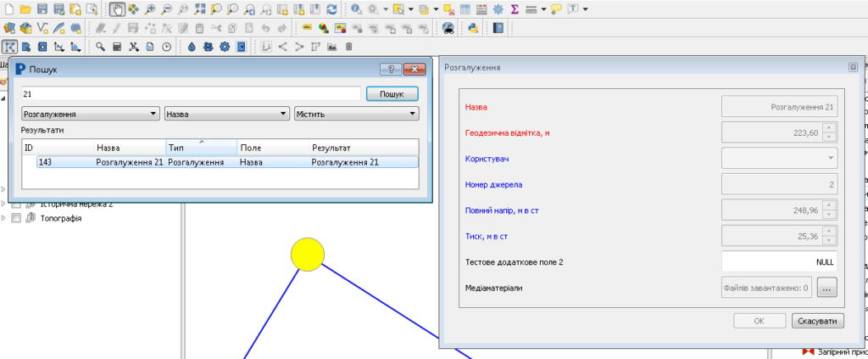Image resolution: width=868 pixels, height=359 pixels.
Task: Click the blue people group icon
Action: tap(209, 47)
